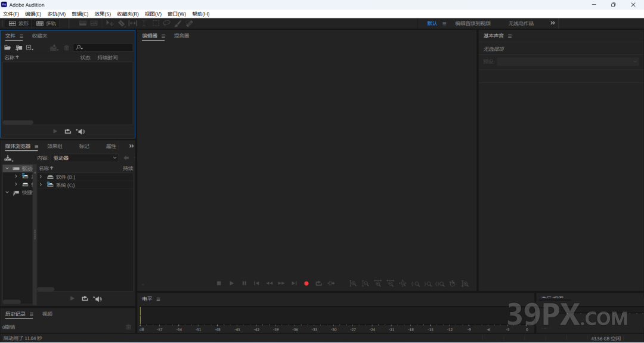Show hidden panel tabs via double chevron
Viewport: 644px width, 343px height.
(131, 146)
